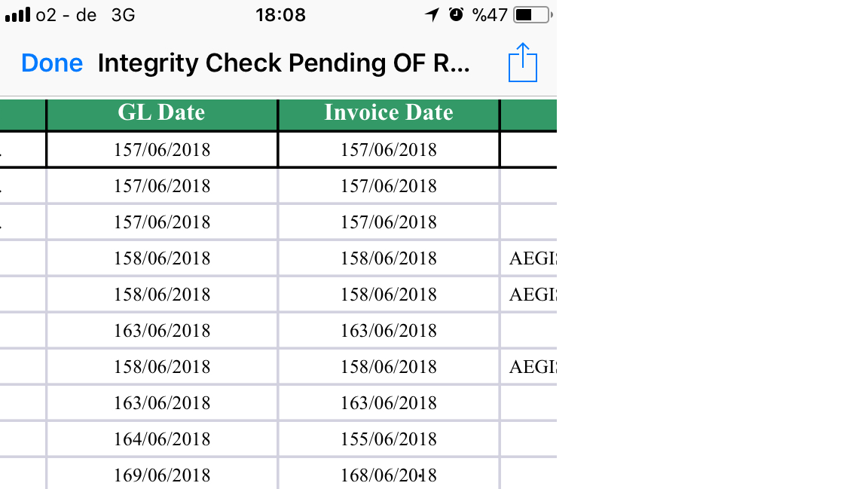Select the topmost AEGIS cell
Viewport: 868px width, 489px height.
point(532,258)
